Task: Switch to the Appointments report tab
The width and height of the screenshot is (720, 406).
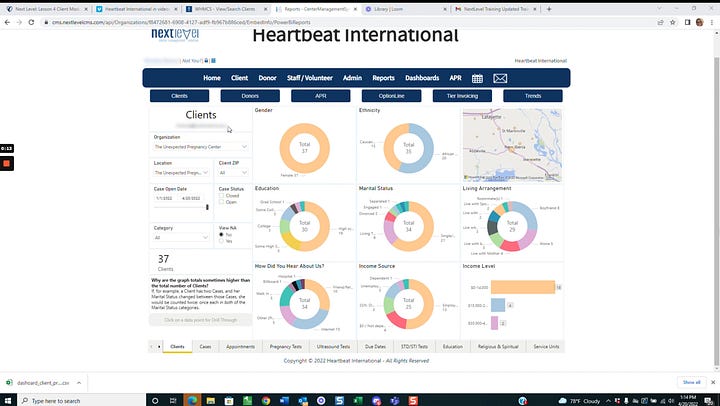Action: coord(241,347)
